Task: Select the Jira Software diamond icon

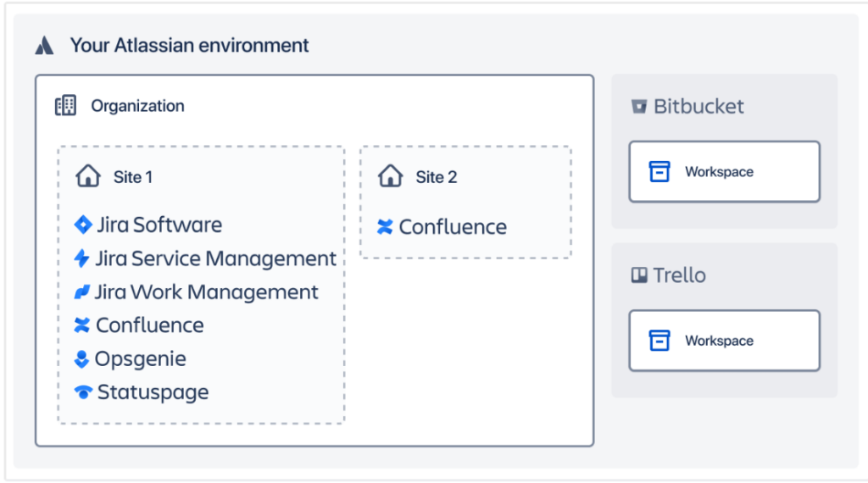Action: [x=83, y=225]
